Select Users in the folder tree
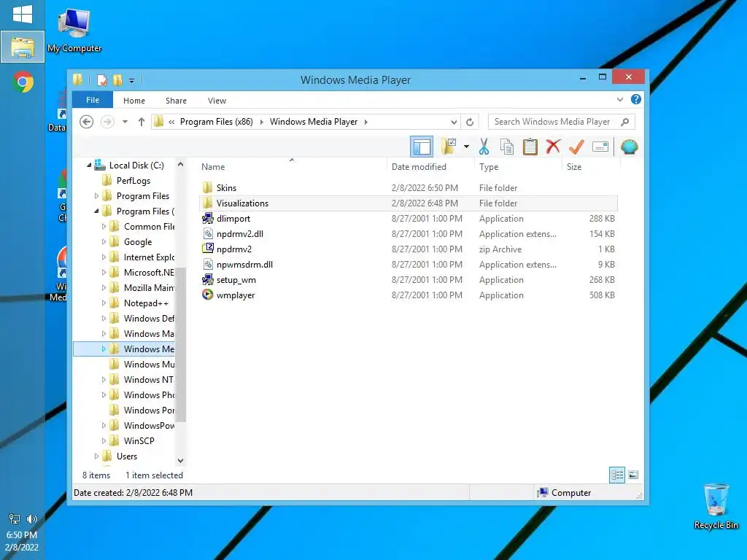Viewport: 747px width, 560px height. pyautogui.click(x=127, y=456)
